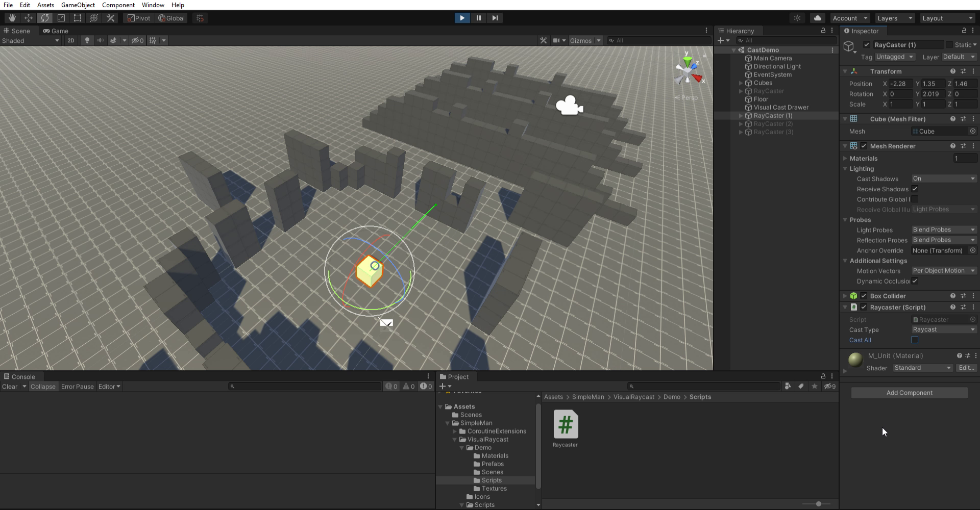
Task: Lock the Inspector panel
Action: (964, 31)
